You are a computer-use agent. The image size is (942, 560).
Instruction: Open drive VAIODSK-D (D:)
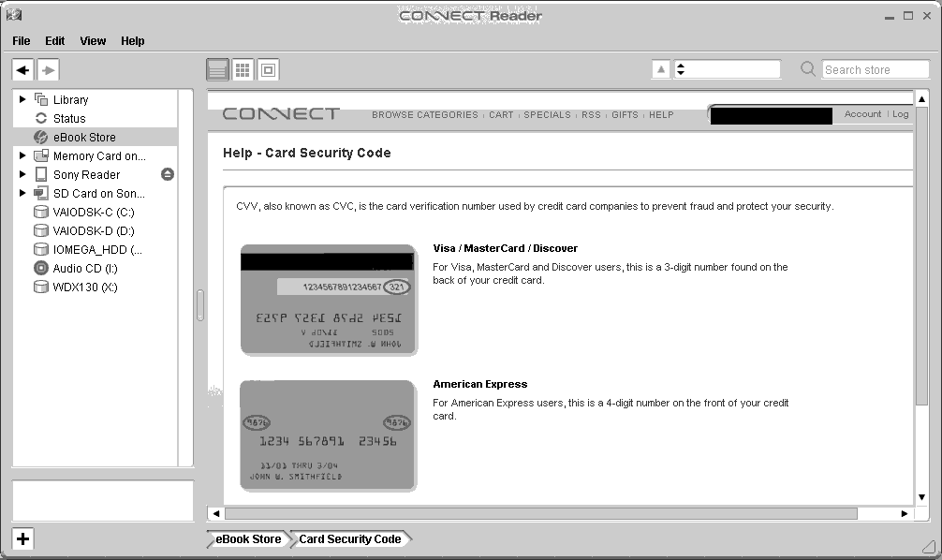93,230
